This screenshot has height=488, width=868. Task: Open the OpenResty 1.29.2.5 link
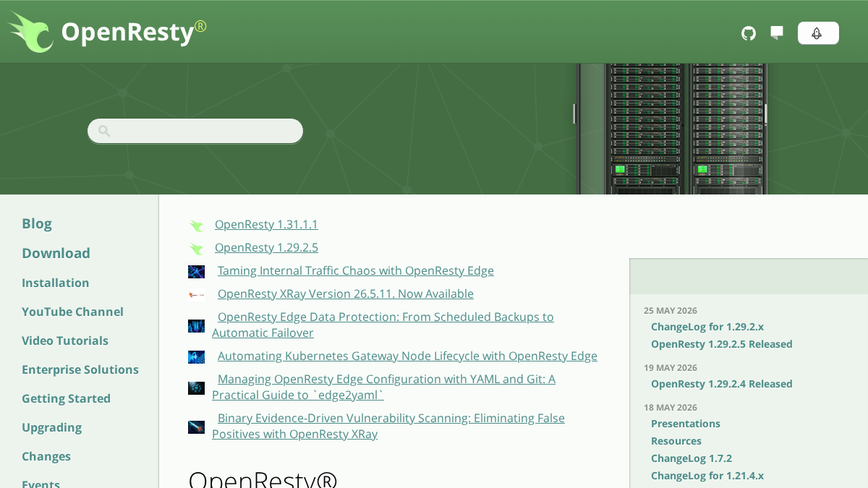point(266,247)
